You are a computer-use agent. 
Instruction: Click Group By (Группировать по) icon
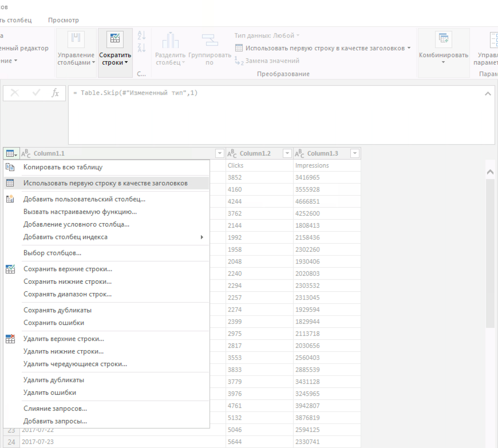click(x=210, y=40)
